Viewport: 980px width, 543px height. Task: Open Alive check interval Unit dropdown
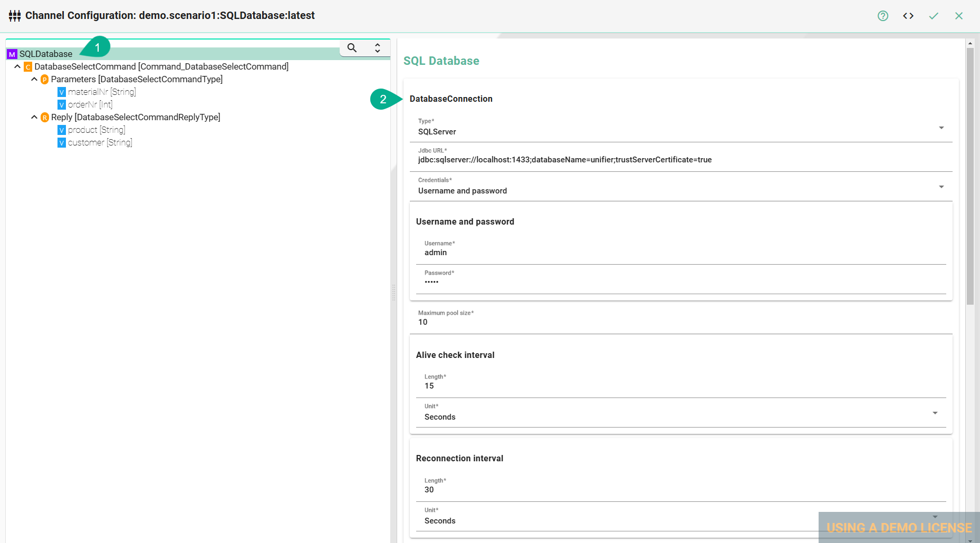coord(935,413)
